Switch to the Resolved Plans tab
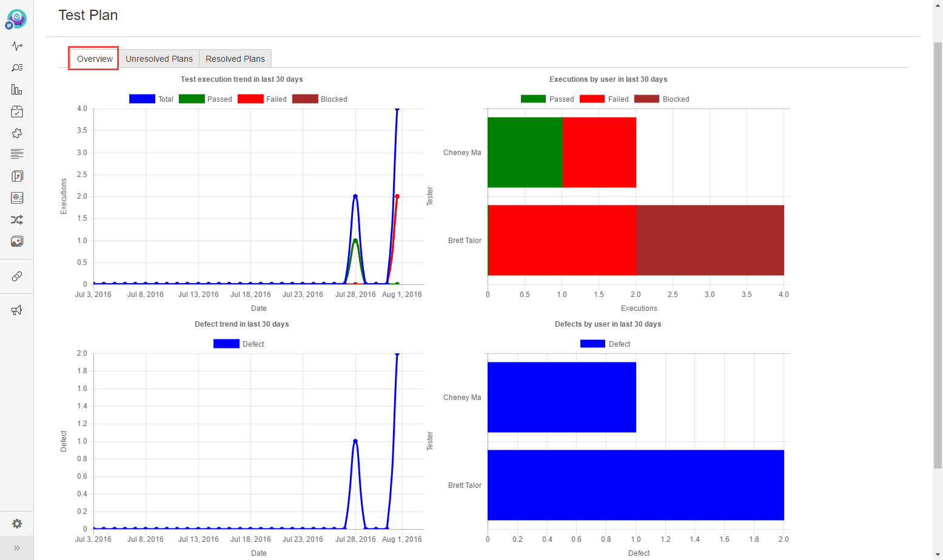The height and width of the screenshot is (560, 943). coord(235,59)
